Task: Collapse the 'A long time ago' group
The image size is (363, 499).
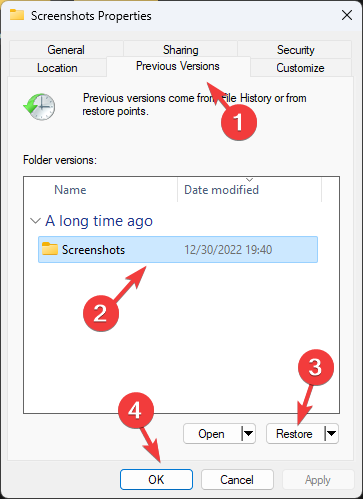Action: coord(35,221)
